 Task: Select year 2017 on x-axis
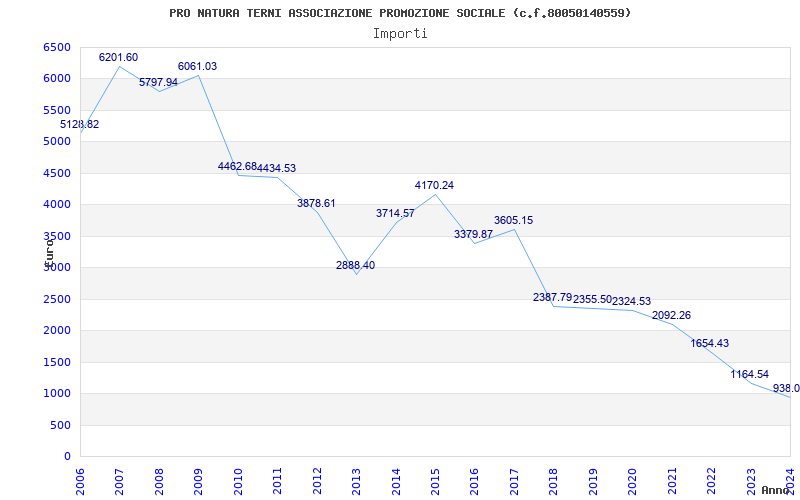[514, 482]
